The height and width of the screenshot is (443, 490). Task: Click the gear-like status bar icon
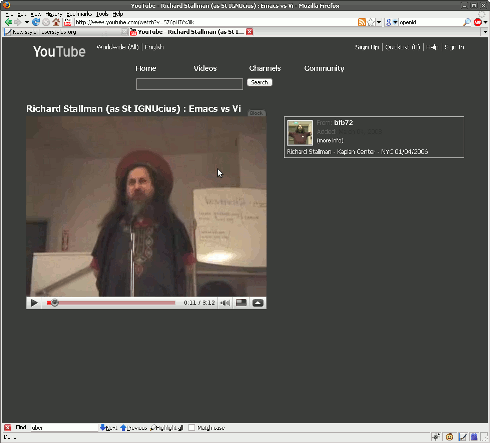435,436
